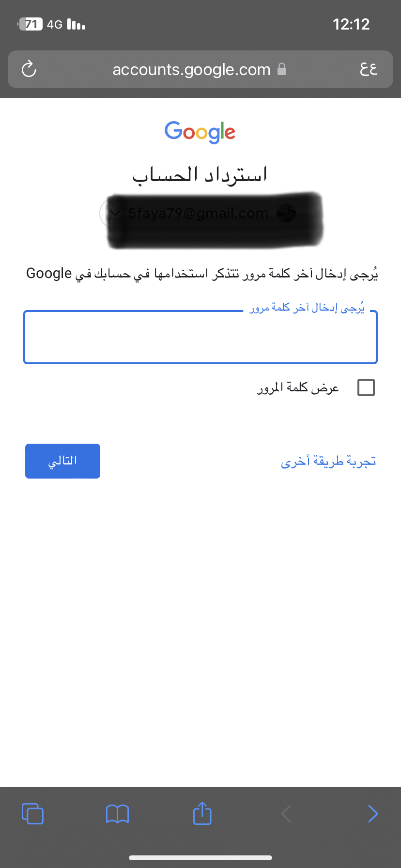Open the Safari tabs overview icon
The width and height of the screenshot is (401, 868).
coord(32,813)
